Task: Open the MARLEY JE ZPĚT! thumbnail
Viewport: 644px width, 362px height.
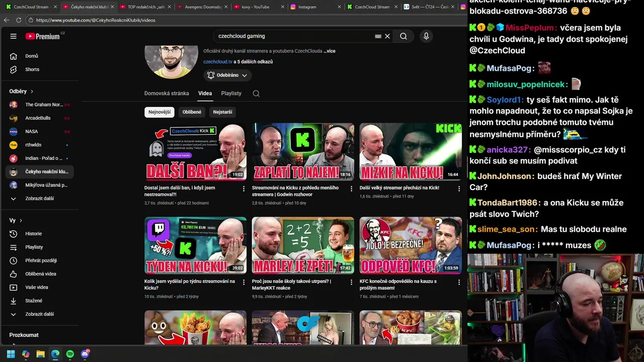Action: coord(303,245)
